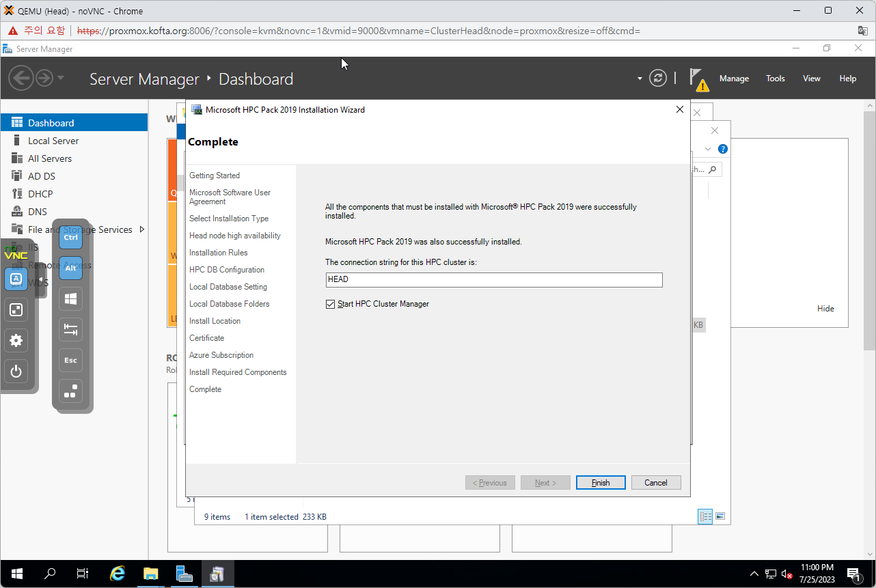This screenshot has width=876, height=588.
Task: Select Local Server in the sidebar
Action: (x=53, y=141)
